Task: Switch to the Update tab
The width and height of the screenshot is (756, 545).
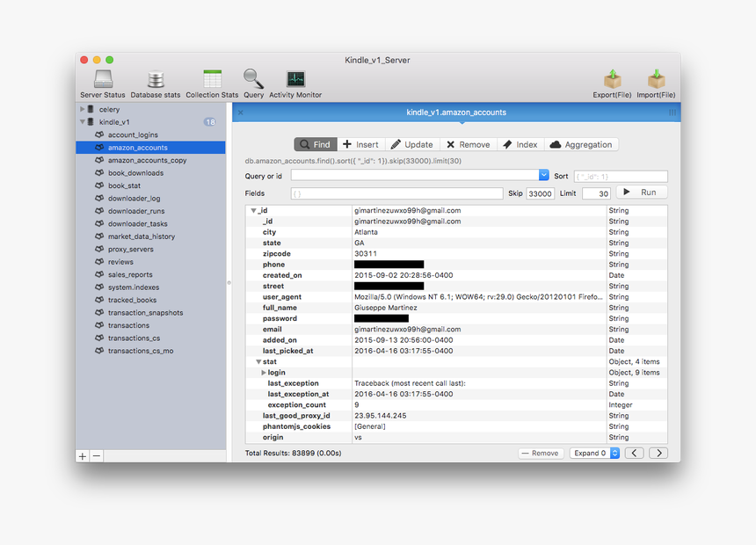Action: [412, 145]
